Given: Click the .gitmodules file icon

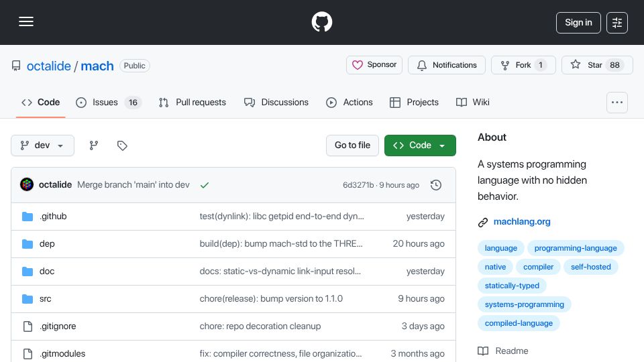Looking at the screenshot, I should (28, 354).
